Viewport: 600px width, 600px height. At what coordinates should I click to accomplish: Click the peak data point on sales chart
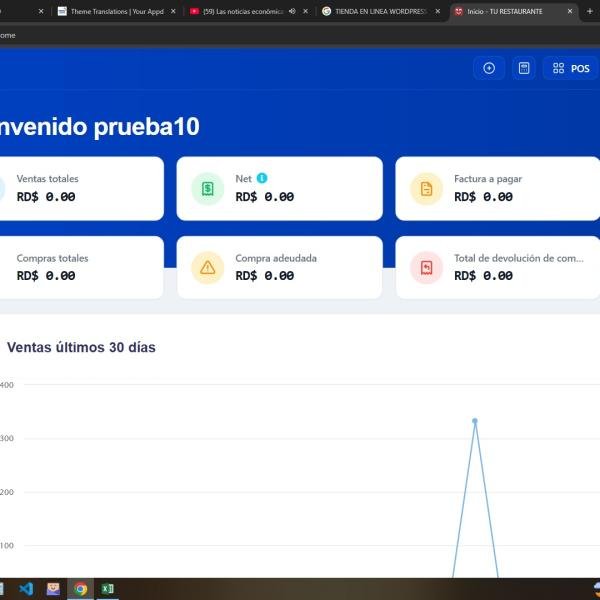[475, 421]
